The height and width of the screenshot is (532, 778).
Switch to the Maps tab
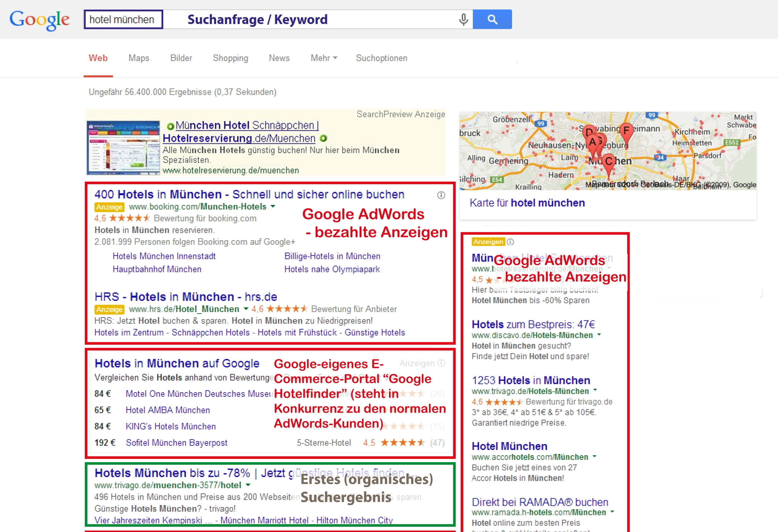coord(139,58)
